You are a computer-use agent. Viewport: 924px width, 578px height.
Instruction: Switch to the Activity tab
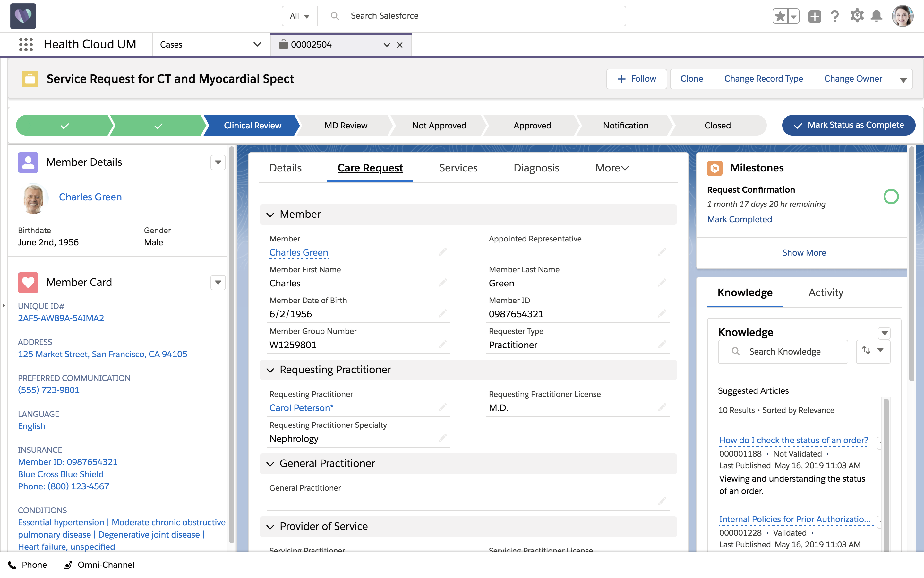[x=826, y=293]
